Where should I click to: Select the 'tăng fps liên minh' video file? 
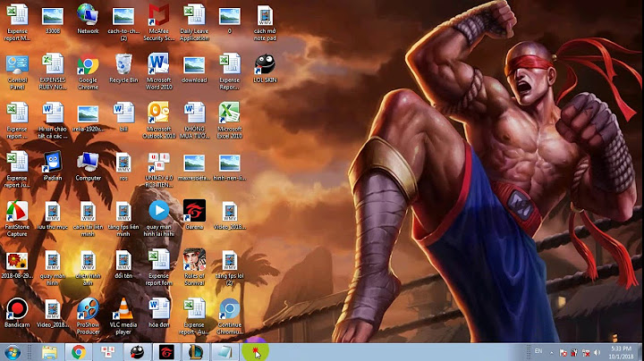(123, 218)
